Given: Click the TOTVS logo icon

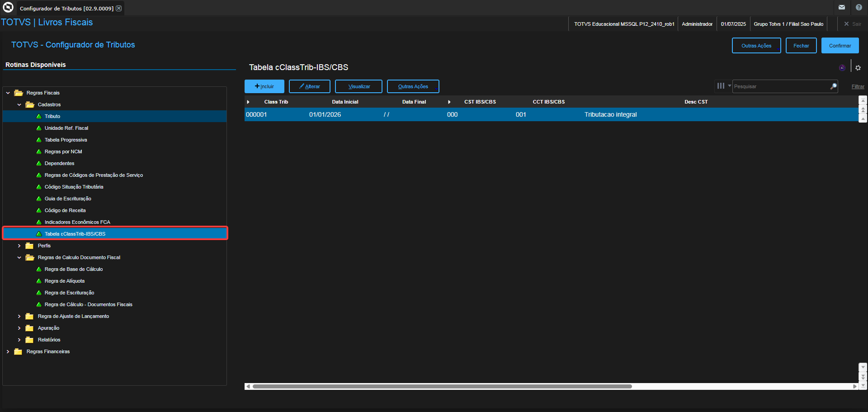Looking at the screenshot, I should tap(8, 7).
